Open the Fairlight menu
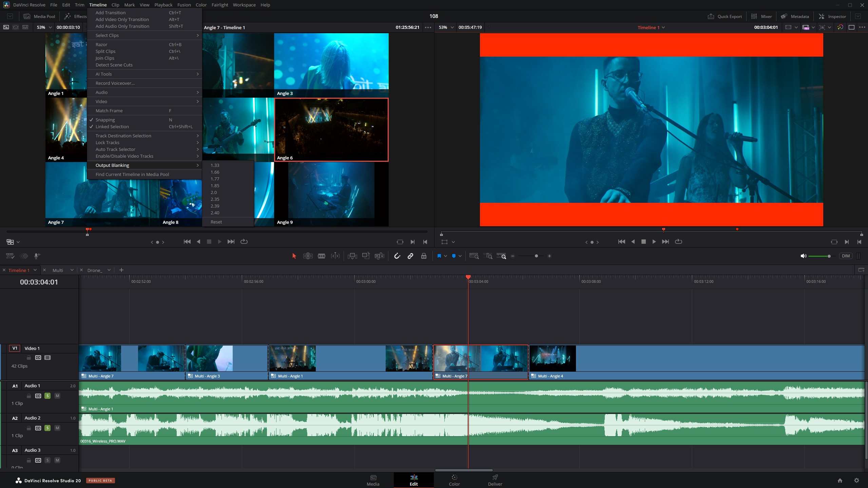The height and width of the screenshot is (488, 868). pos(219,5)
